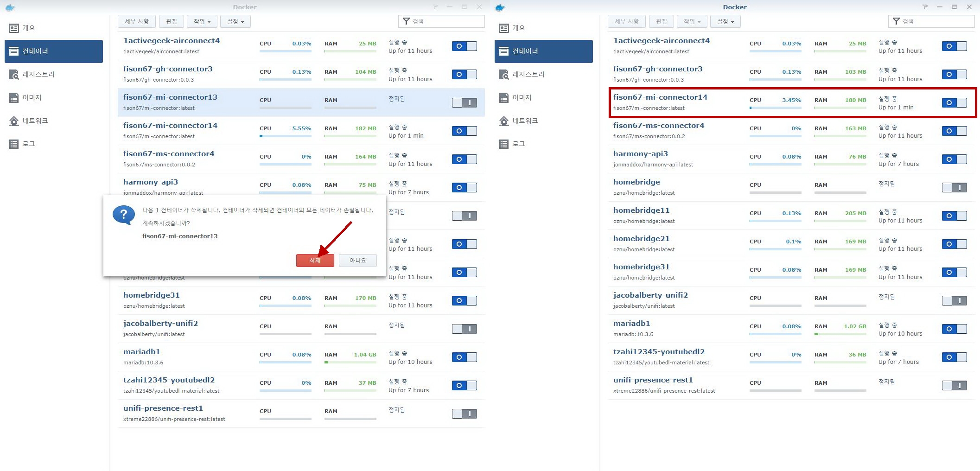Toggle off fison67-mi-connector14 in left window
Screen dimensions: 980x471
(x=465, y=131)
